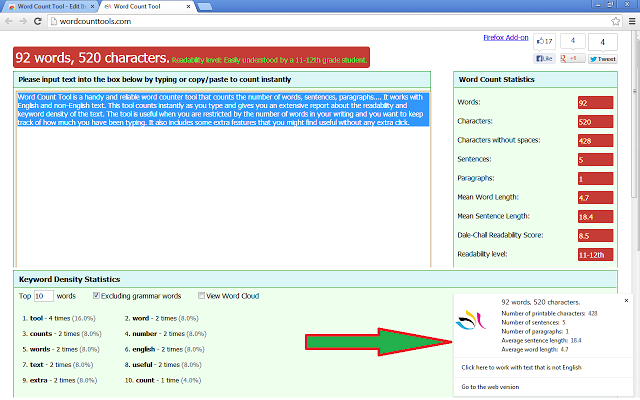The height and width of the screenshot is (400, 640).
Task: Click inside the main text input box
Action: tap(222, 200)
